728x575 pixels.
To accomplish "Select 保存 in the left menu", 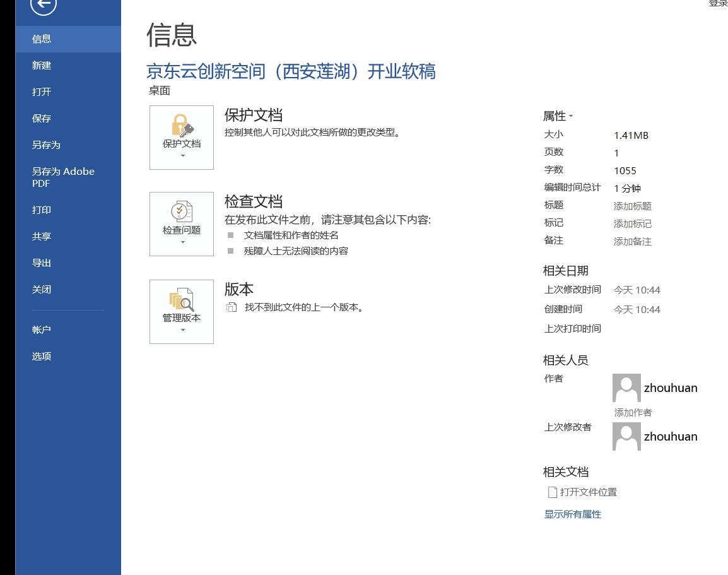I will [68, 119].
